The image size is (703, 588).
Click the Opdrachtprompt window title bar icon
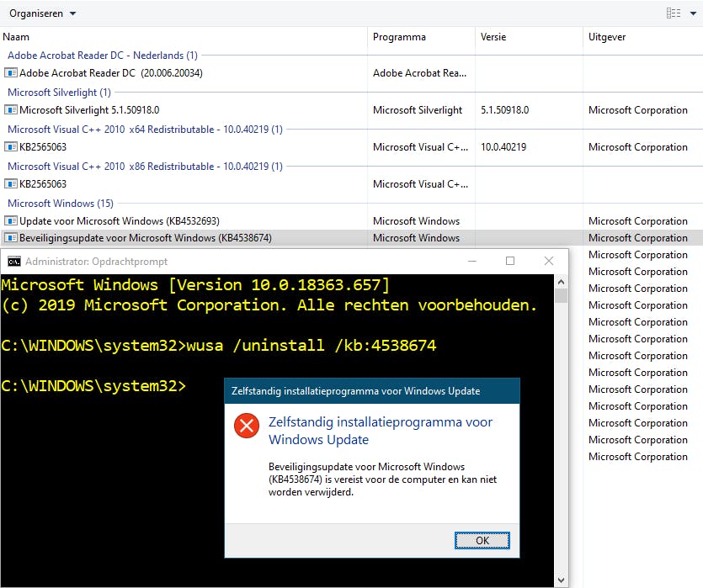(14, 262)
